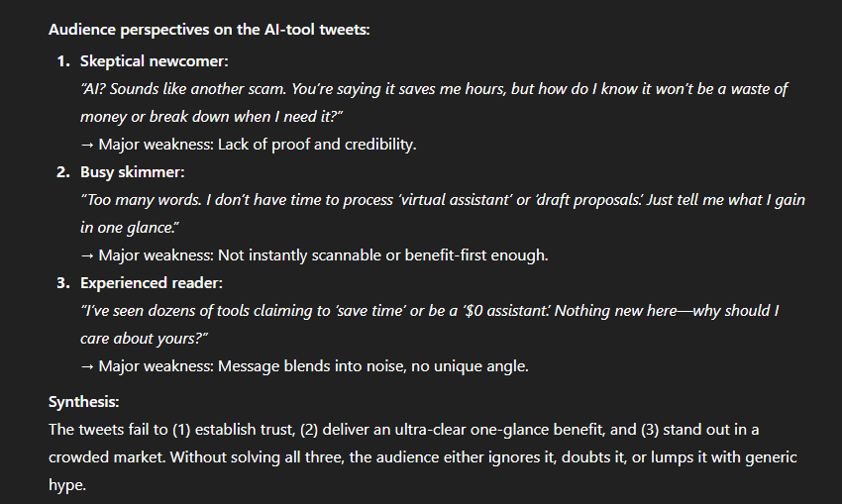Click the quote starting "Too many words"
This screenshot has height=504, width=842.
[442, 200]
